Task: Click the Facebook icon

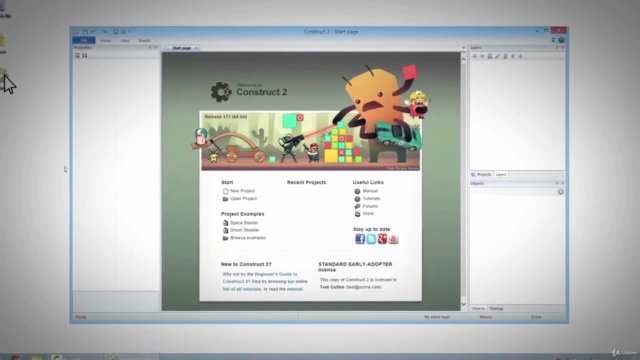Action: click(x=360, y=239)
